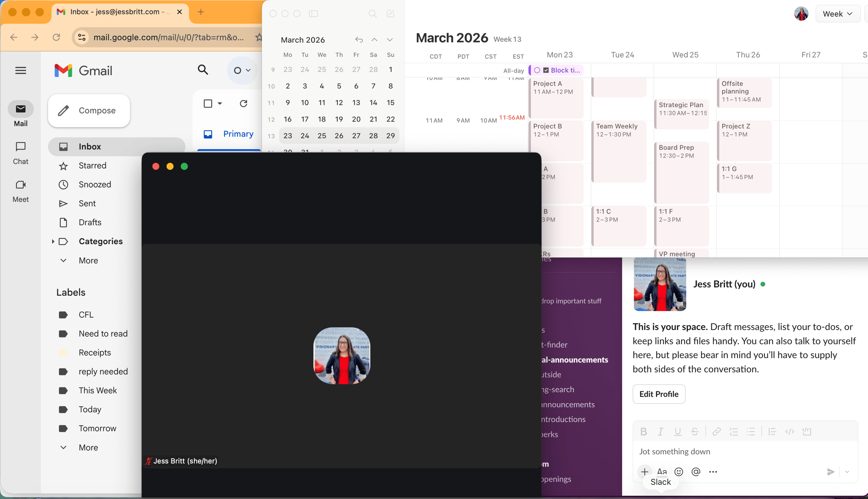The width and height of the screenshot is (868, 499).
Task: Start an ordered list in Slack message
Action: [734, 431]
